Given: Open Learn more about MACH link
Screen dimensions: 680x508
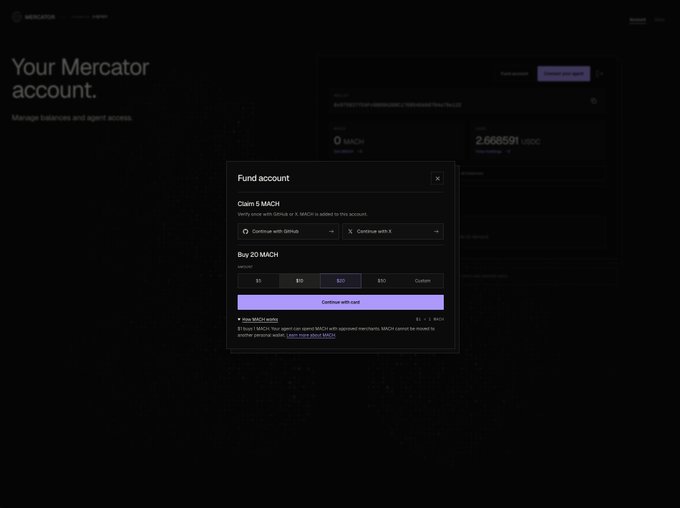Looking at the screenshot, I should tap(311, 335).
